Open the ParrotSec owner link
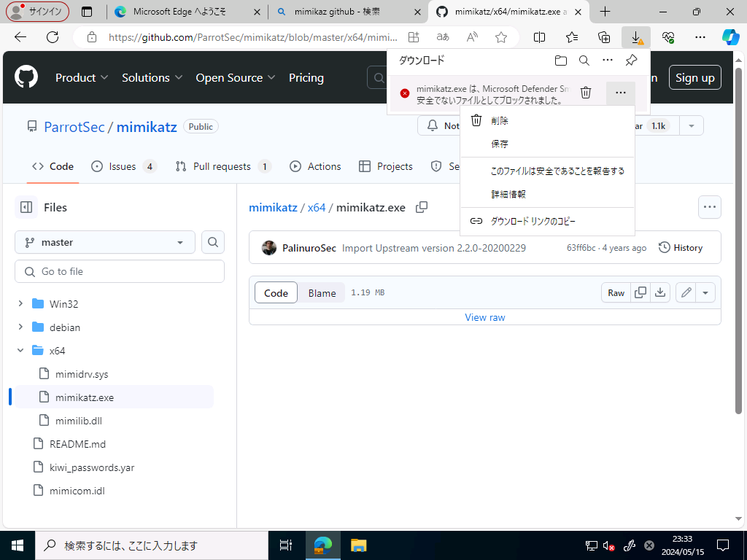 (74, 127)
